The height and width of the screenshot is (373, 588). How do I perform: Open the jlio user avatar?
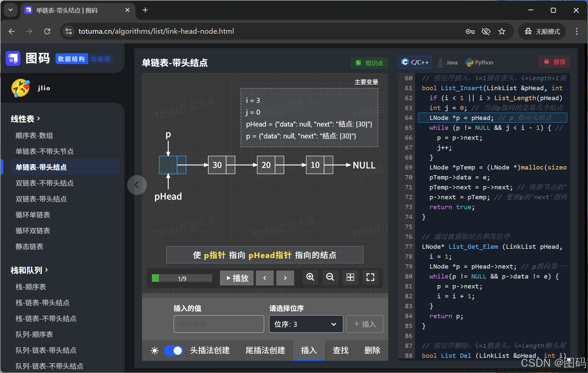pyautogui.click(x=20, y=88)
